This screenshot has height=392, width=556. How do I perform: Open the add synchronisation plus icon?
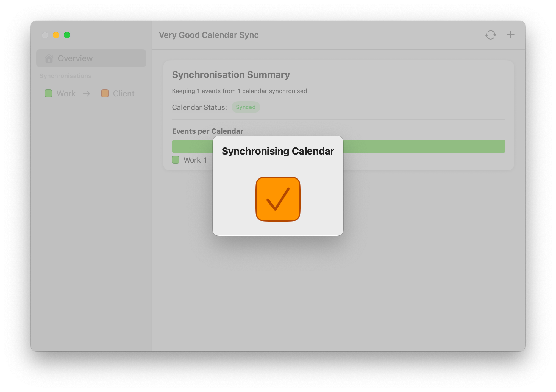[x=511, y=35]
